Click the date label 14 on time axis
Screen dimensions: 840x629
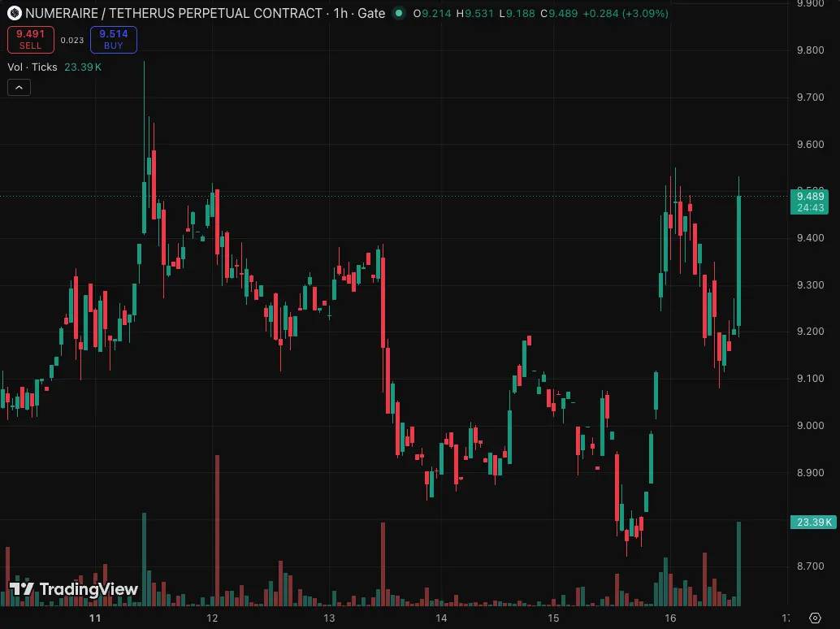[x=441, y=618]
